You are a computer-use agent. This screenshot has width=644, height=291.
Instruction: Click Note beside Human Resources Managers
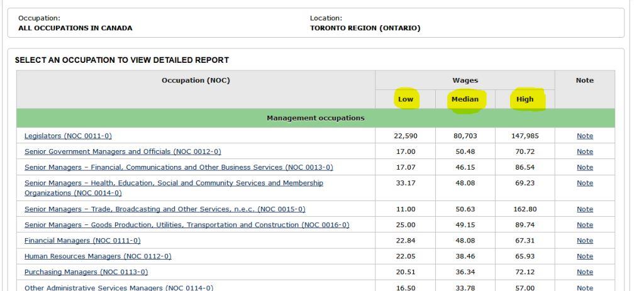tap(584, 256)
